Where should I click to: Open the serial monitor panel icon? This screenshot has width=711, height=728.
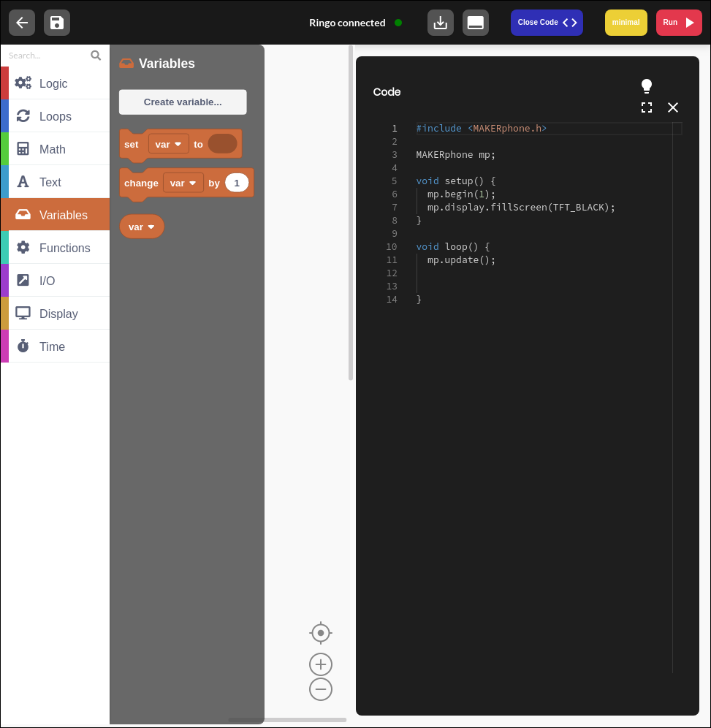tap(476, 22)
